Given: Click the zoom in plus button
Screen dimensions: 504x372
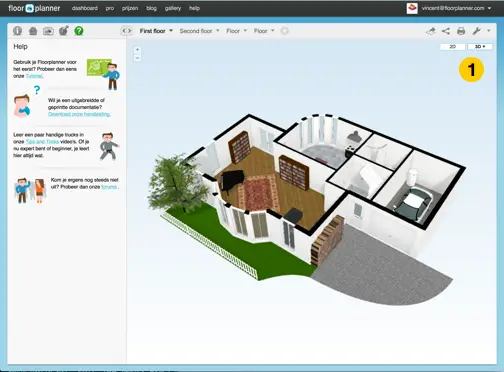Looking at the screenshot, I should pyautogui.click(x=137, y=50).
